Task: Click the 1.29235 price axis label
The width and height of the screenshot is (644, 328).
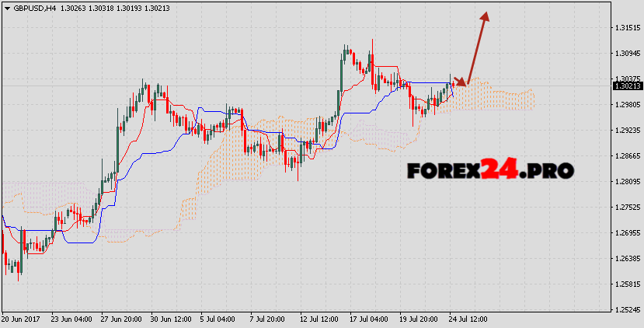Action: tap(623, 131)
